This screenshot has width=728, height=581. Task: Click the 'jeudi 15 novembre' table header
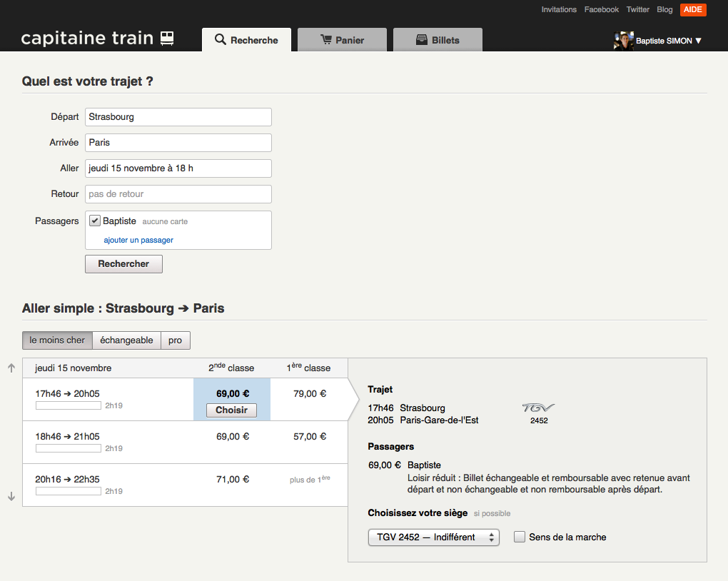coord(74,368)
